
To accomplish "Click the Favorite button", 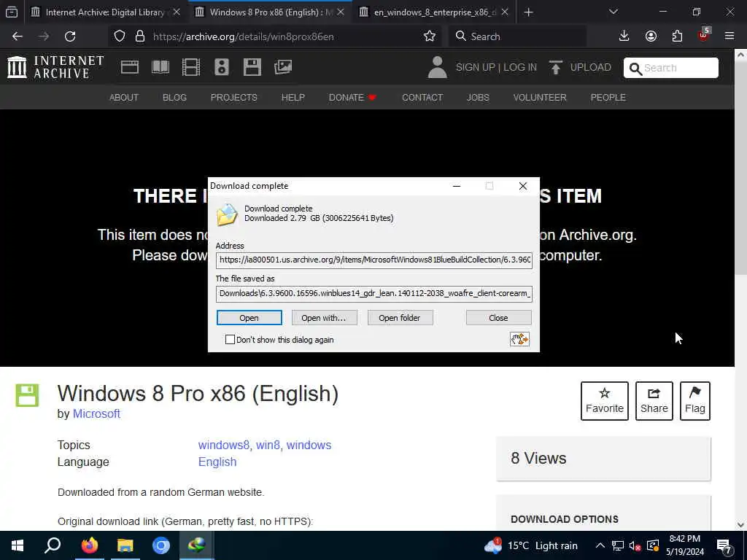I will click(x=605, y=401).
